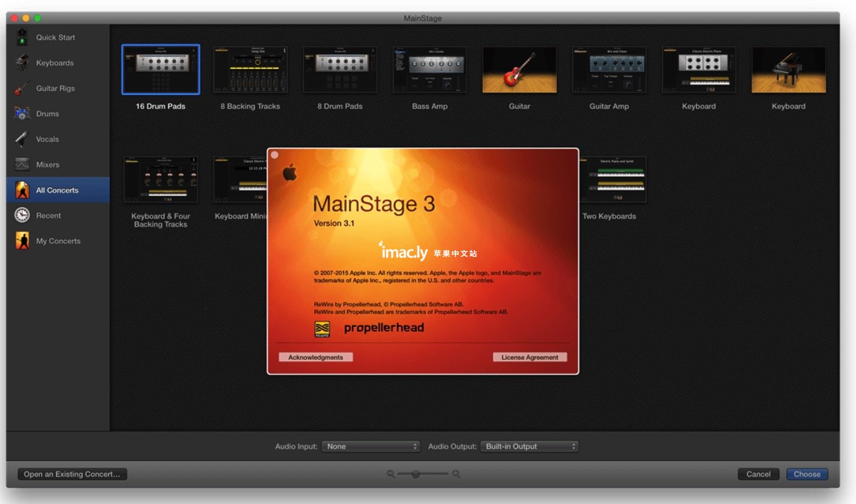Click the Choose button
Screen dimensions: 856x504
[x=807, y=474]
